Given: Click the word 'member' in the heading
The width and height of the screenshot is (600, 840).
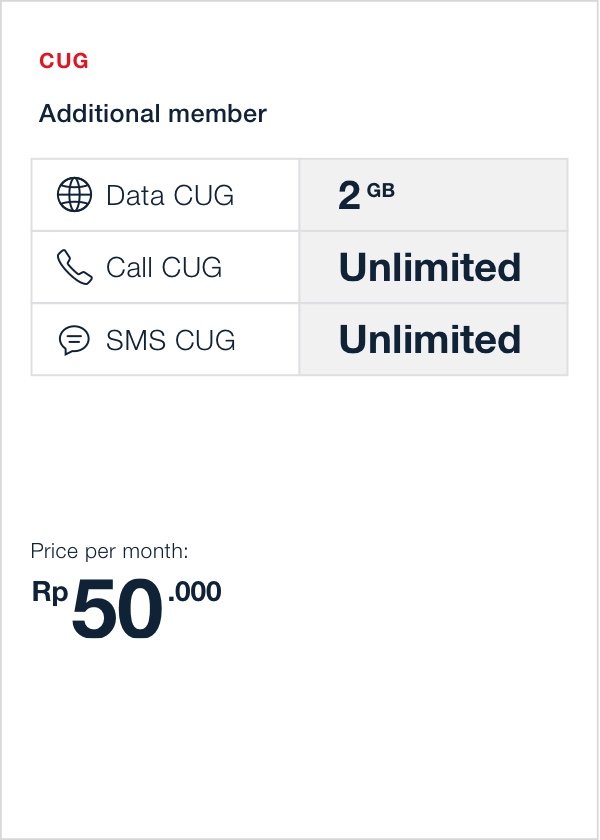Looking at the screenshot, I should click(x=225, y=114).
